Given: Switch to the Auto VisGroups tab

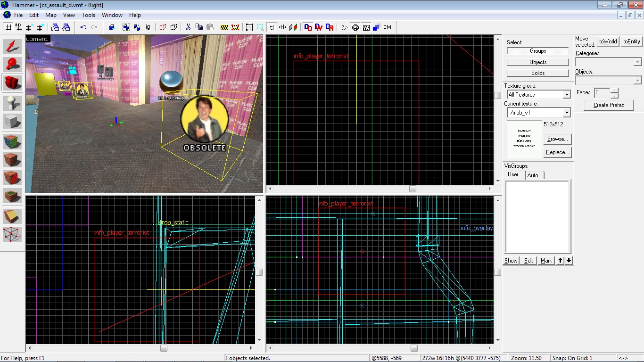Looking at the screenshot, I should click(533, 175).
